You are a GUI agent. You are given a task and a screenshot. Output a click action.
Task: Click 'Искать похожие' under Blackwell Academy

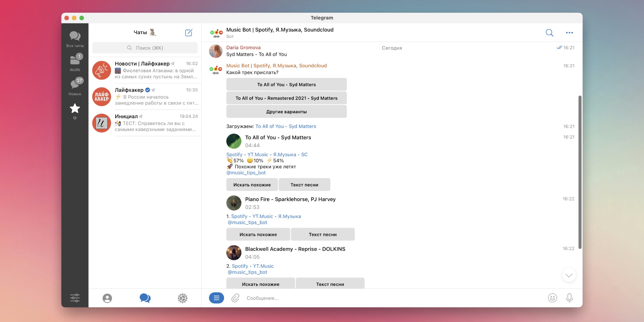click(260, 283)
